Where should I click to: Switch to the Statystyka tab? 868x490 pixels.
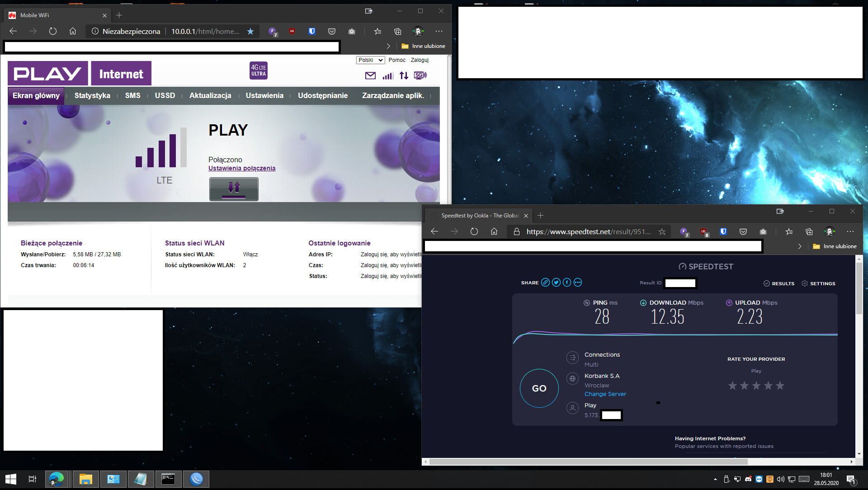tap(92, 95)
